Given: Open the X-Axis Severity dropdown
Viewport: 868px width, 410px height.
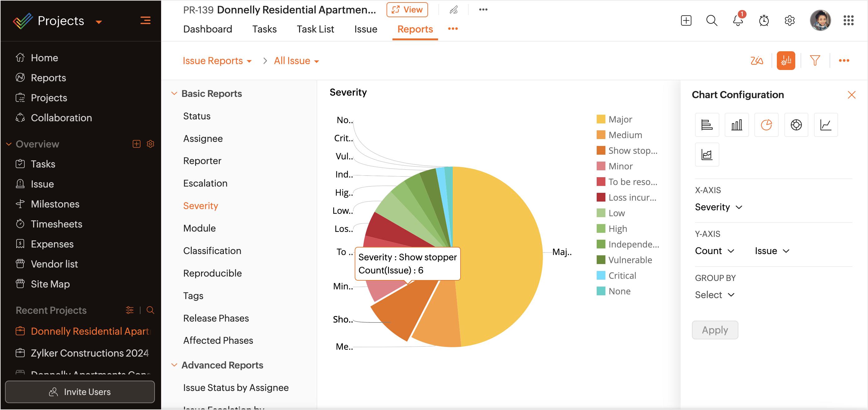Looking at the screenshot, I should click(x=718, y=207).
